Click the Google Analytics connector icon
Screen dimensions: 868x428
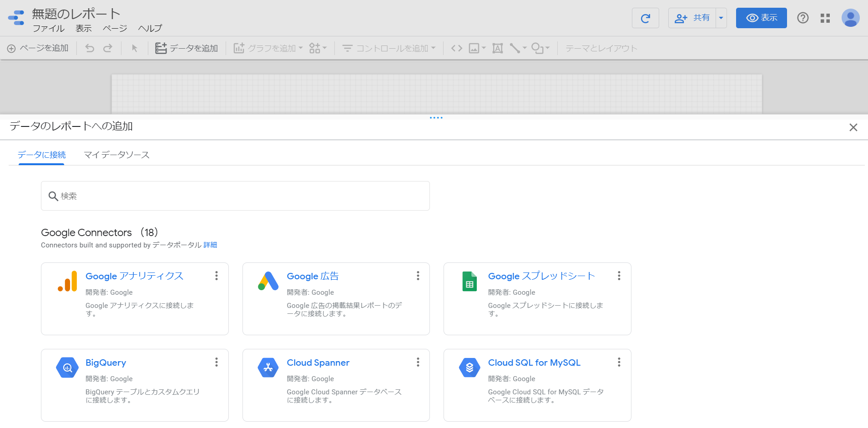tap(67, 281)
